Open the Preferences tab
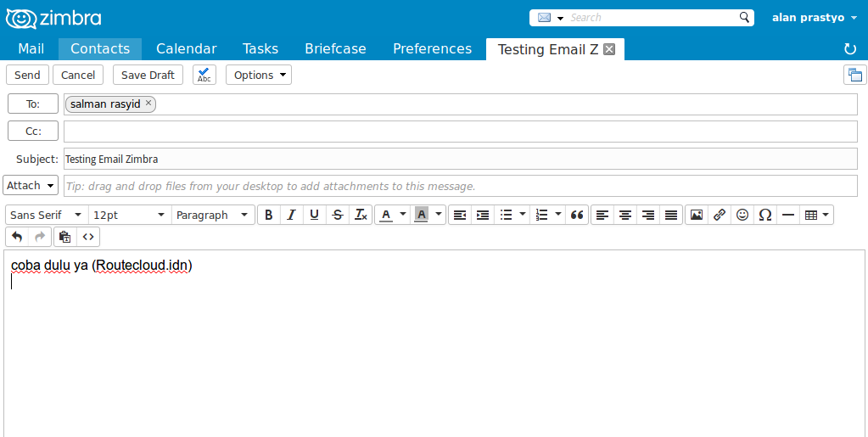Screen dimensions: 868x437 (433, 48)
